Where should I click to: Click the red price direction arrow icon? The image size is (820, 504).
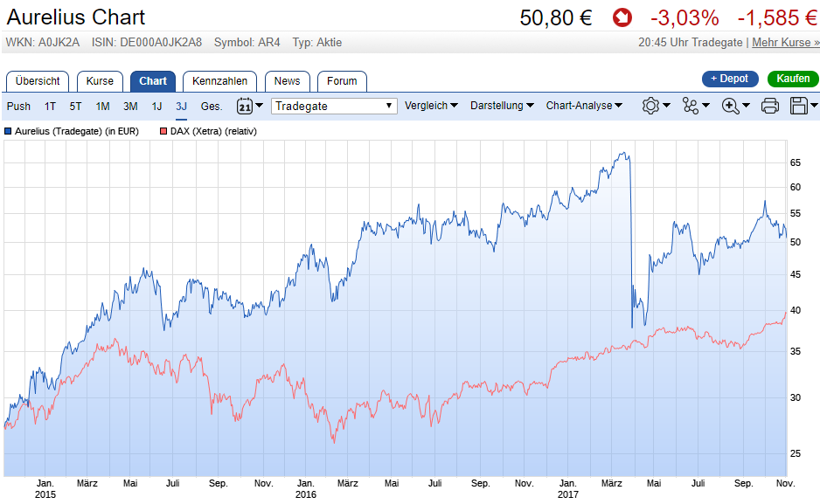[622, 17]
